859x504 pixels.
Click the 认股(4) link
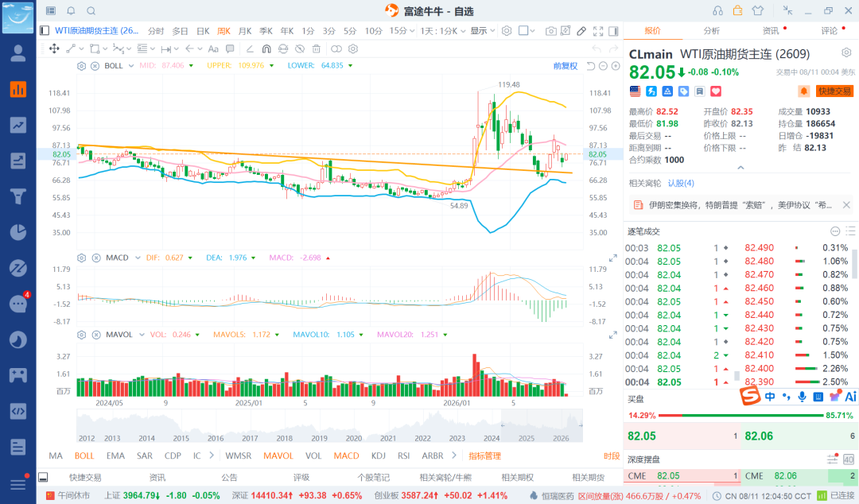(x=680, y=183)
